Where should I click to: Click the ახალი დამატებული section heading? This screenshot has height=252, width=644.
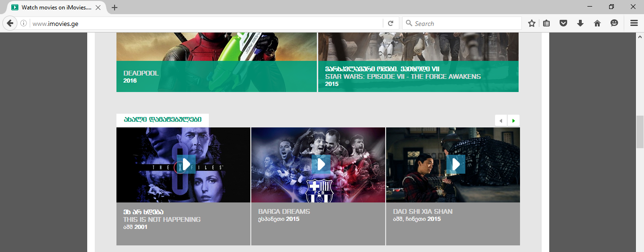tap(163, 120)
